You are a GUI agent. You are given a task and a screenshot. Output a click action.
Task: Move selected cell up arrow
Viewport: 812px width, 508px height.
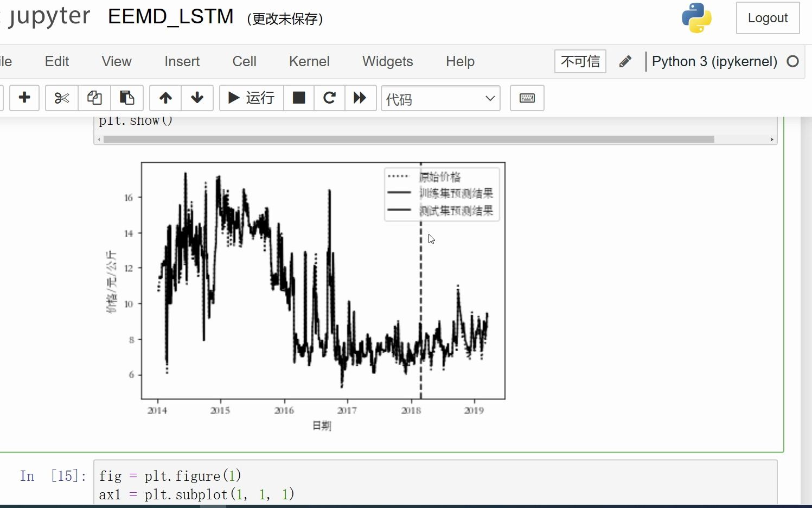(x=165, y=98)
